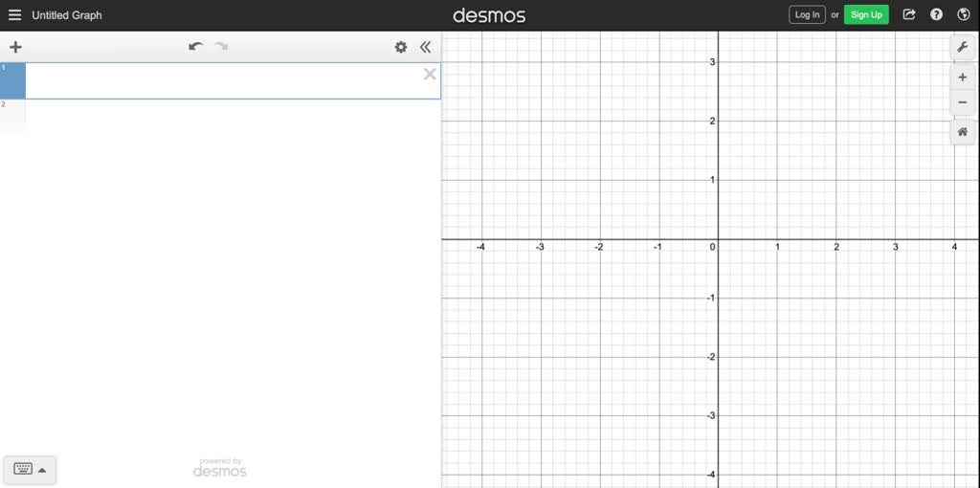Undo the last action
This screenshot has height=488, width=980.
(195, 47)
